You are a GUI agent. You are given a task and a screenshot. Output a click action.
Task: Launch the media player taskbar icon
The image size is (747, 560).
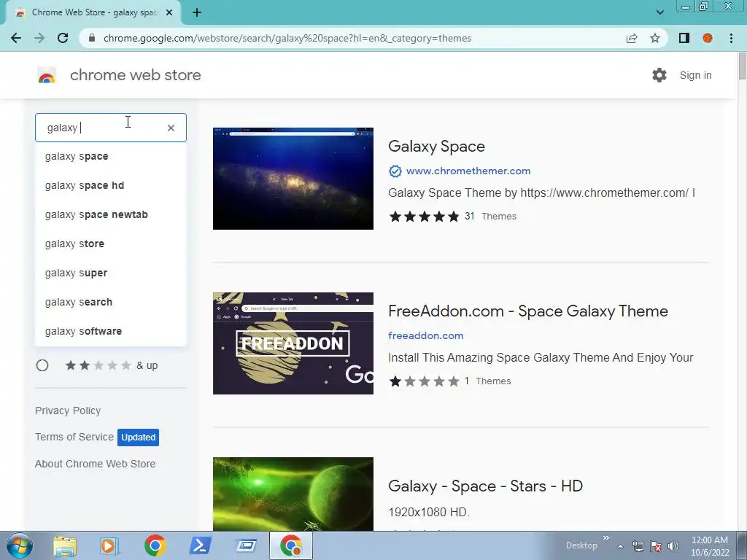tap(109, 545)
